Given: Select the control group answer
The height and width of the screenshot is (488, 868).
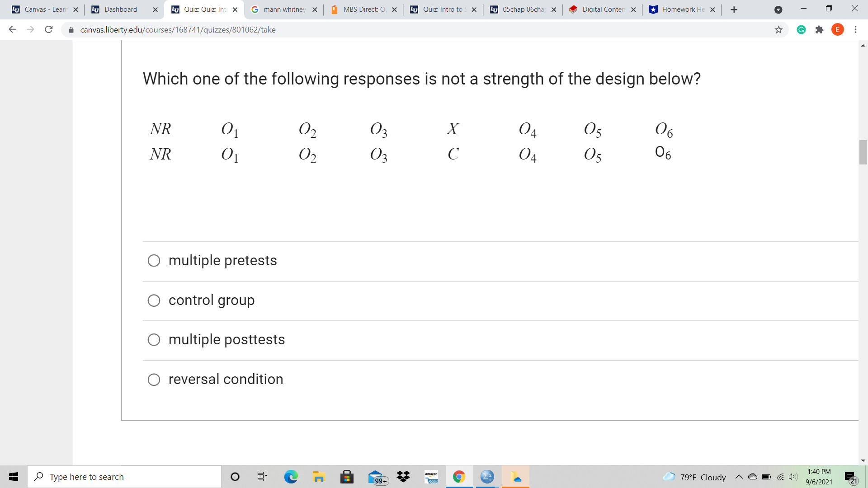Looking at the screenshot, I should point(154,300).
